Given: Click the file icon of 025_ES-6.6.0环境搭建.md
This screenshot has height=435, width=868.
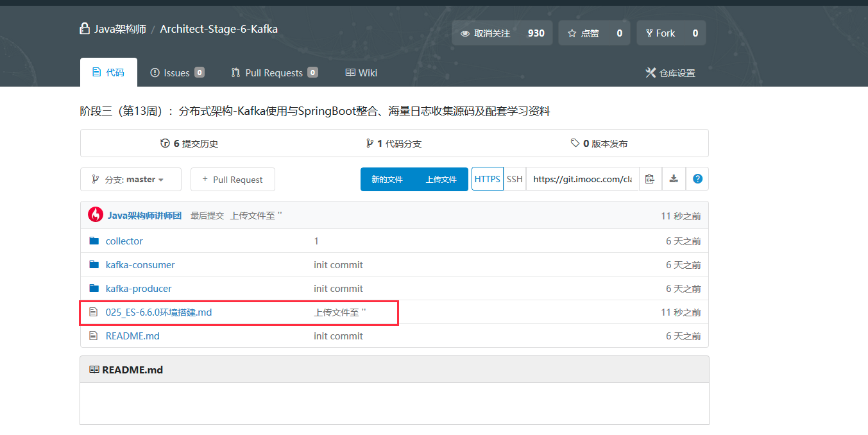Looking at the screenshot, I should pos(94,312).
